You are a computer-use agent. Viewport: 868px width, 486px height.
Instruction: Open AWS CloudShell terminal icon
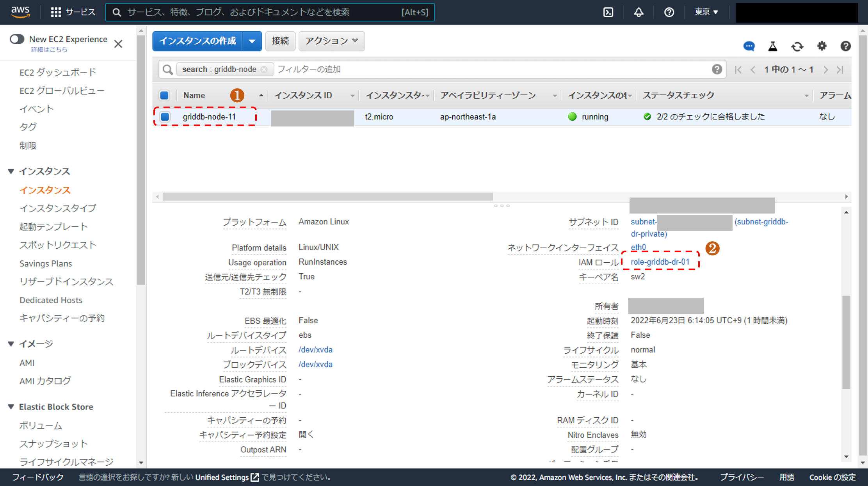(x=608, y=12)
